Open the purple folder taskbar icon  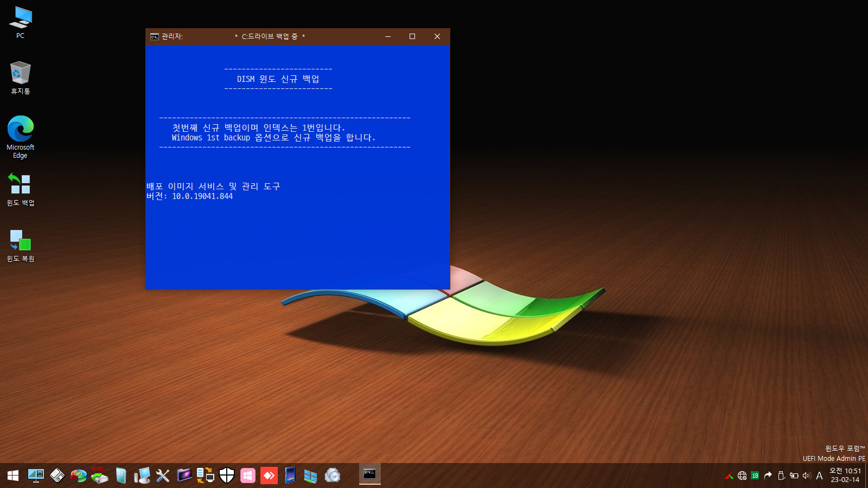(184, 476)
